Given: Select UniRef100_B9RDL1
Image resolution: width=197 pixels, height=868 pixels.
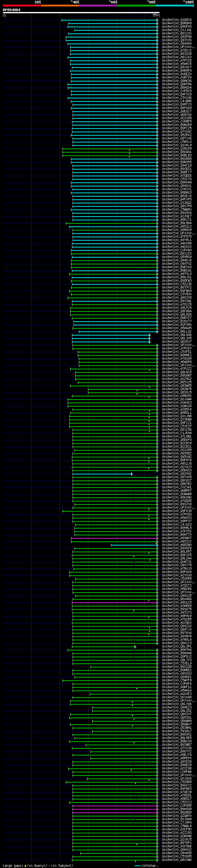Looking at the screenshot, I should pyautogui.click(x=177, y=413).
